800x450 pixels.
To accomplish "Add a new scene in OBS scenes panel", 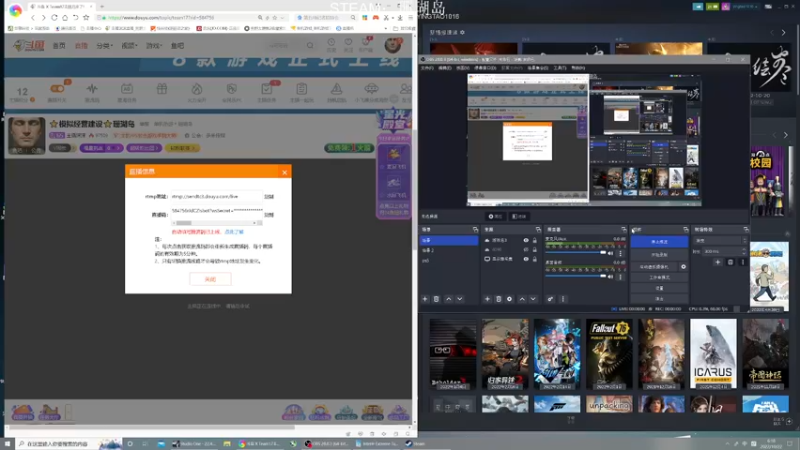I will 425,299.
